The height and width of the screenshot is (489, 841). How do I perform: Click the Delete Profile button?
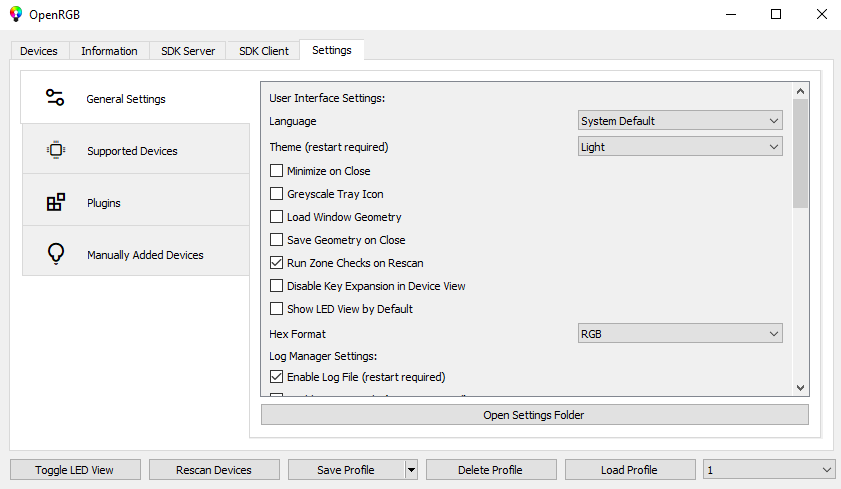click(491, 470)
